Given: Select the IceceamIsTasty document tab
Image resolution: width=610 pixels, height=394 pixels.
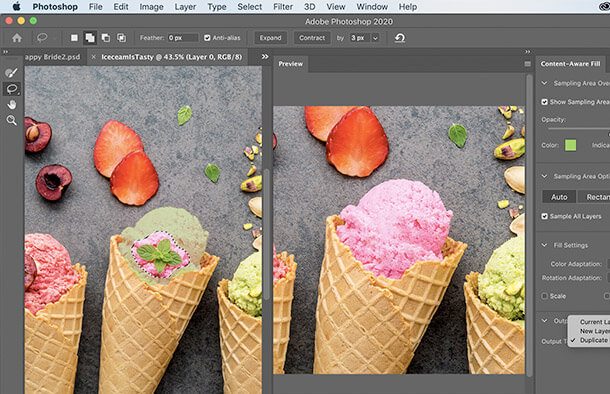Looking at the screenshot, I should 172,57.
